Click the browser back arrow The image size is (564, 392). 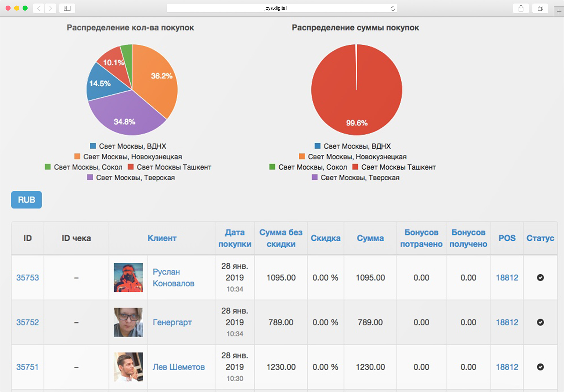39,8
